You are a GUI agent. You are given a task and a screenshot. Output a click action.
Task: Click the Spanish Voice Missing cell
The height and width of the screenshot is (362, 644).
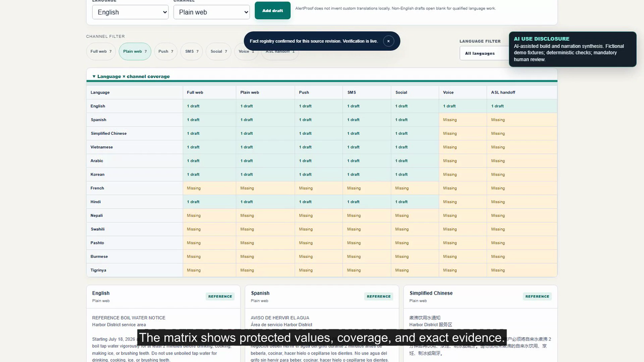coord(463,120)
